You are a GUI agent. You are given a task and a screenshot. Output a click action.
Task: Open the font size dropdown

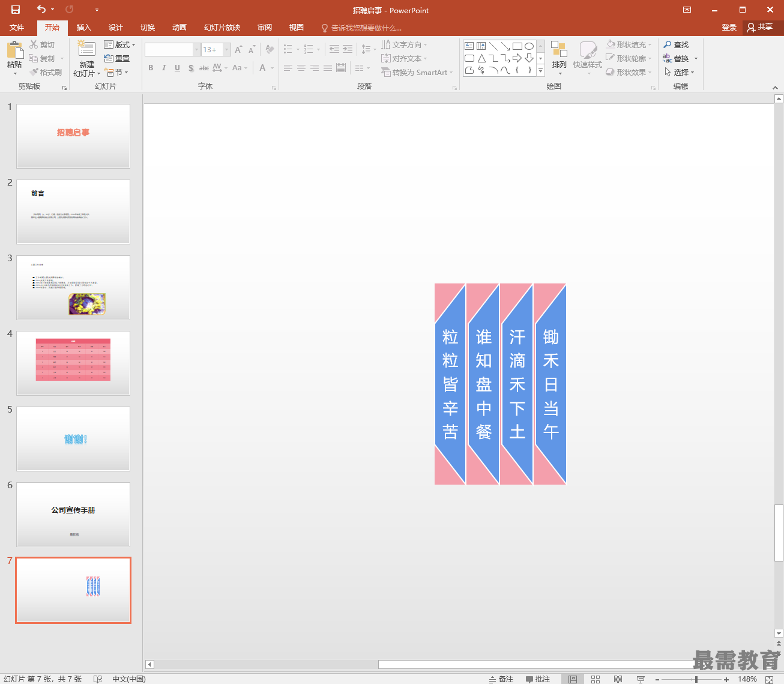(x=227, y=49)
